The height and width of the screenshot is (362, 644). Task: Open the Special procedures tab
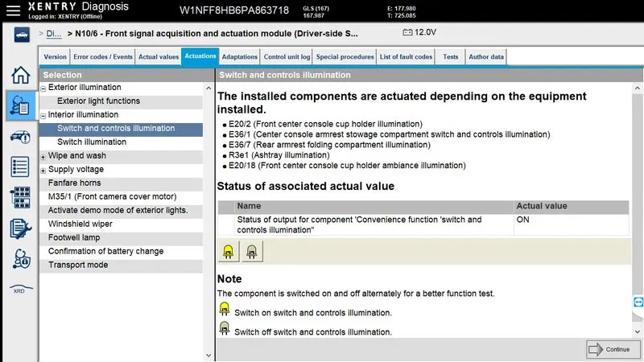click(x=345, y=56)
